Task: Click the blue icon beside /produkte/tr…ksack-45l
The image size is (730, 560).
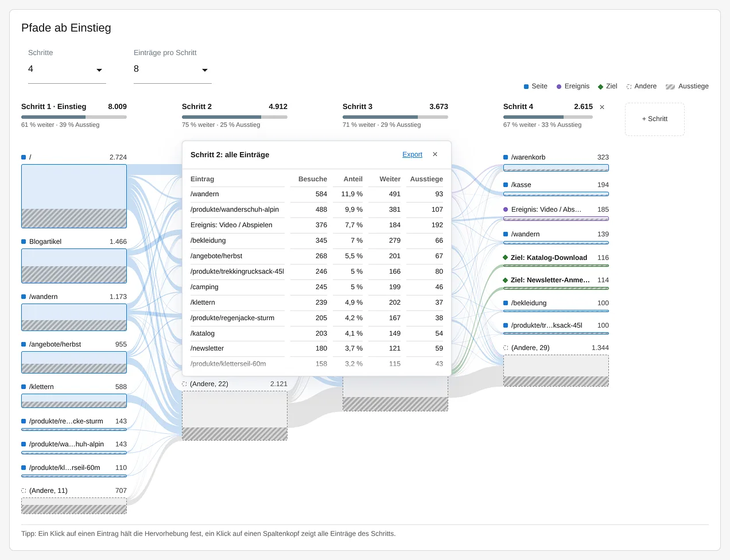Action: point(506,325)
